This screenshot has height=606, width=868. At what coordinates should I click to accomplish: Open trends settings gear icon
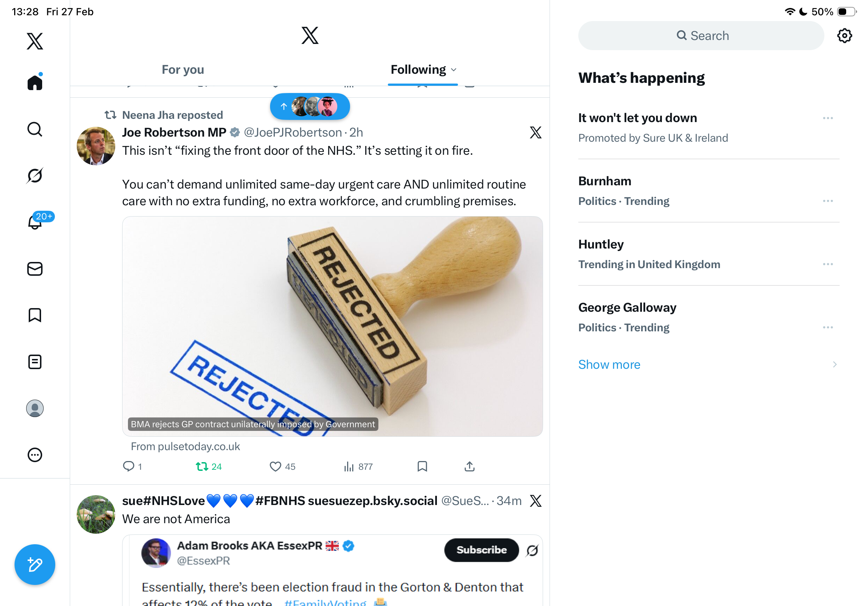pos(844,36)
